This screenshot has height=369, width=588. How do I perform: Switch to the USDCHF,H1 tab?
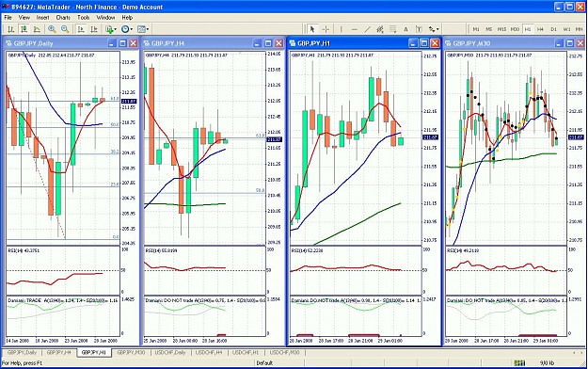pyautogui.click(x=246, y=352)
